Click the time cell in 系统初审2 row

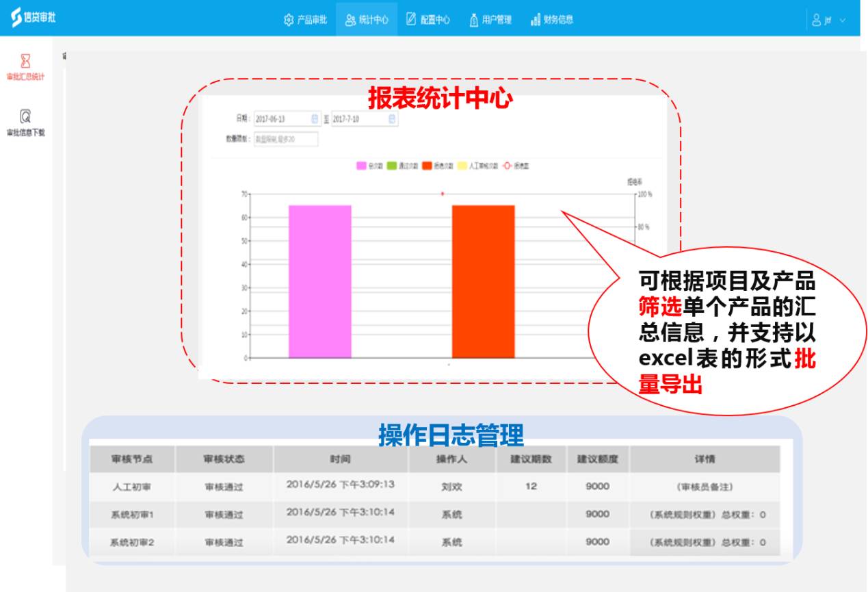tap(341, 540)
